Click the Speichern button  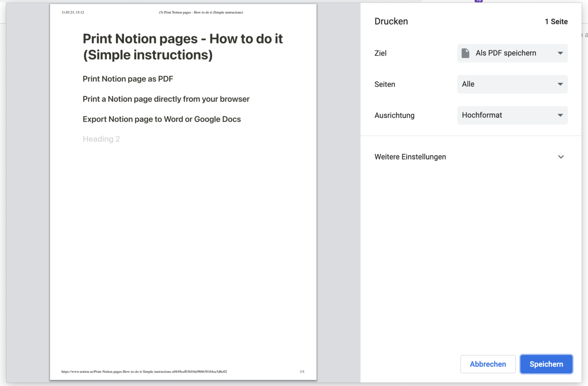click(x=546, y=364)
